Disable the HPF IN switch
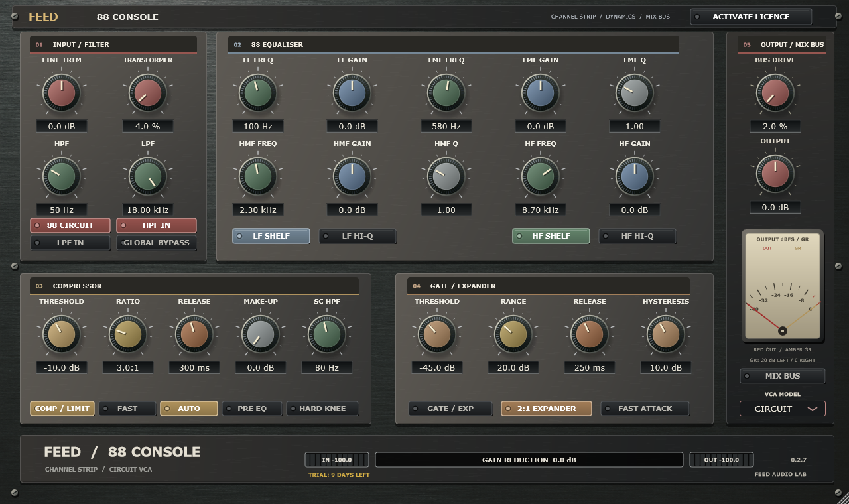The width and height of the screenshot is (849, 504). click(x=157, y=225)
